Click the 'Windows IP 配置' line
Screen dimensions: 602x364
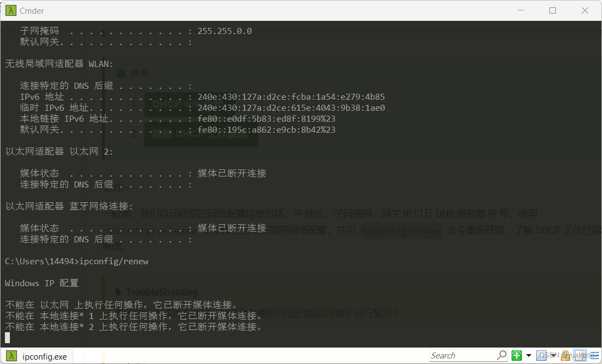click(42, 283)
